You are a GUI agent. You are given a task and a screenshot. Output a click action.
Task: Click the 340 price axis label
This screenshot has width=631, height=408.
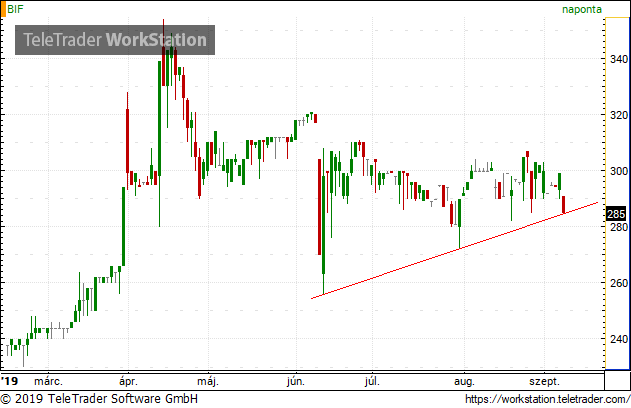coord(619,59)
